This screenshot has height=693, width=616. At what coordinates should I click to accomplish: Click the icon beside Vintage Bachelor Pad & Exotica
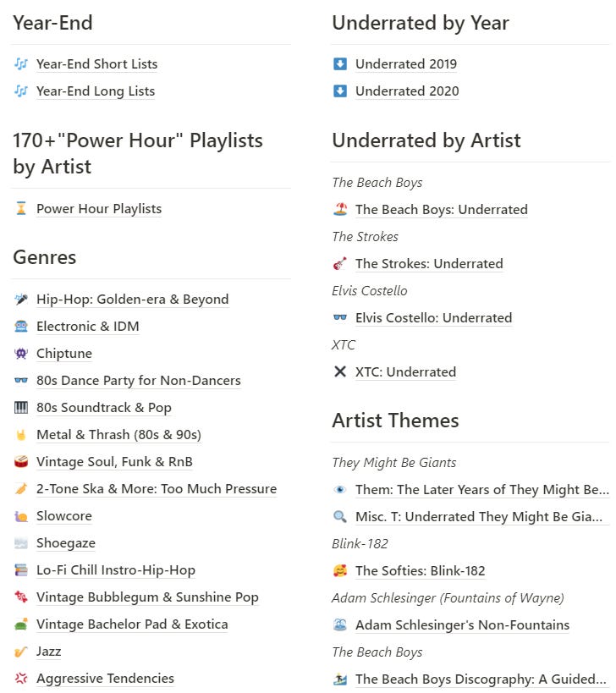[x=21, y=624]
